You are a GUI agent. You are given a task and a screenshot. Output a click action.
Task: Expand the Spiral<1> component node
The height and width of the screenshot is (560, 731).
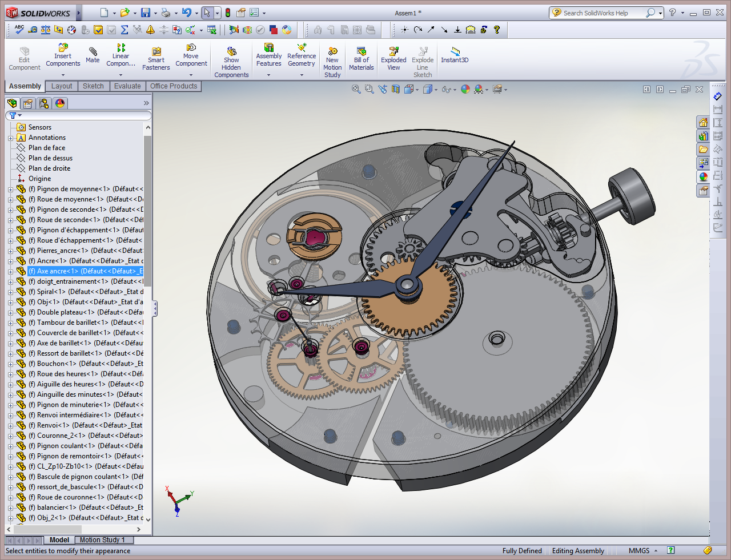11,292
